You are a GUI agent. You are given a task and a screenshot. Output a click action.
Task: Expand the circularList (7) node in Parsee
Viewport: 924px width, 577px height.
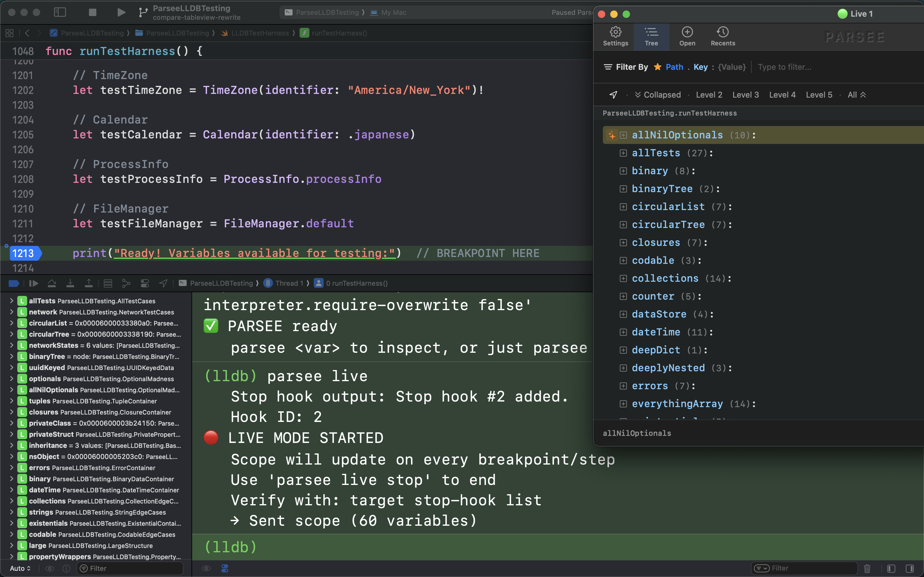[x=623, y=207]
